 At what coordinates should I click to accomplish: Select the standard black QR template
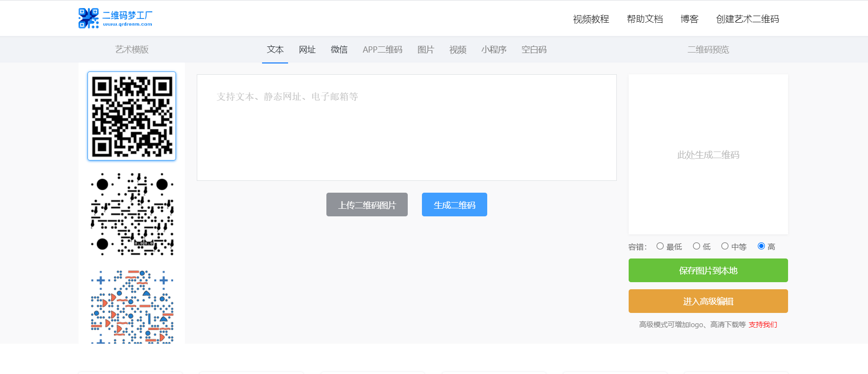coord(132,116)
